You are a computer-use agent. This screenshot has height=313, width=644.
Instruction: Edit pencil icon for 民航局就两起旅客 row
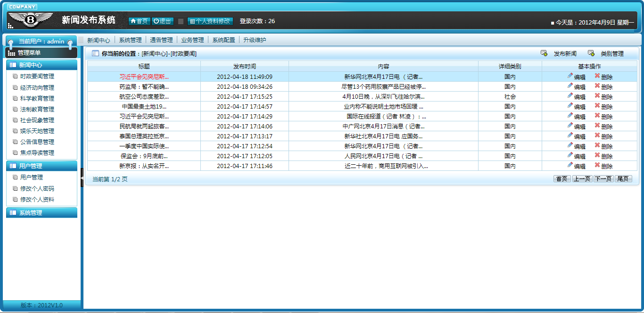tap(570, 126)
